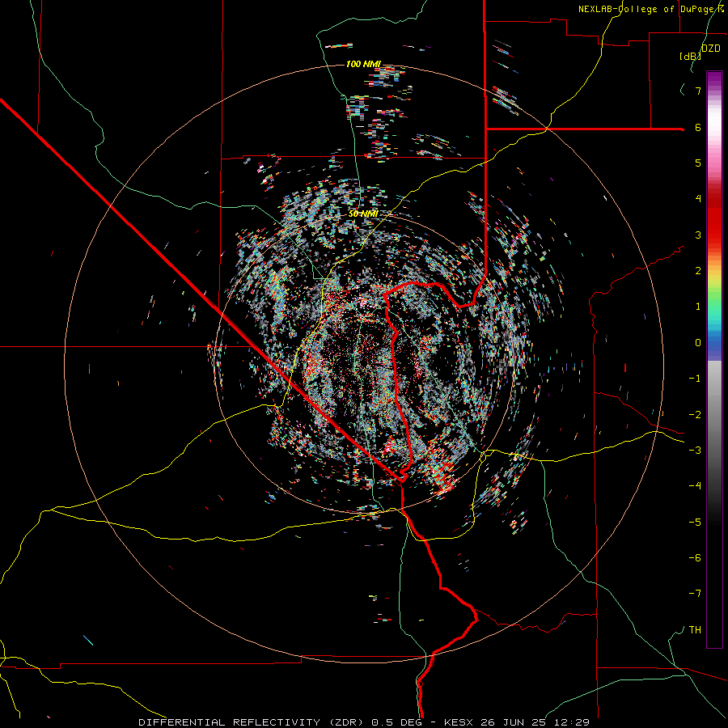Click the '100 NMI' range ring label
Viewport: 728px width, 728px height.
tap(363, 64)
